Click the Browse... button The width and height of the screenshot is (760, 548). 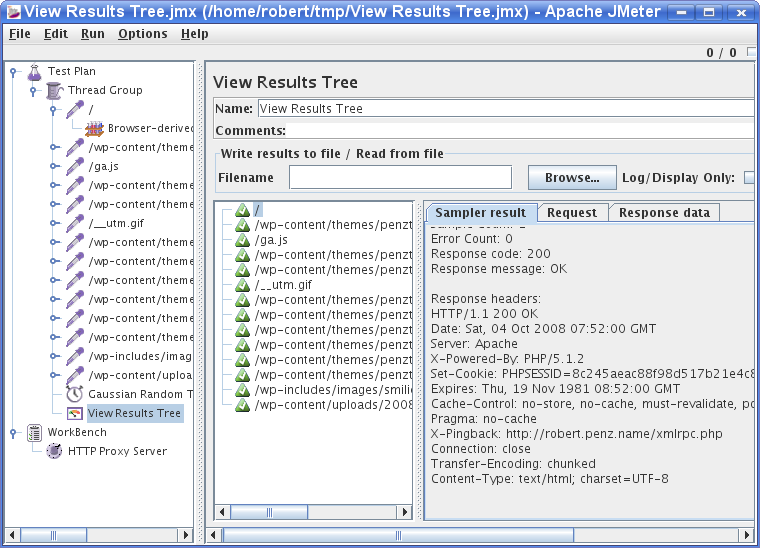point(572,178)
